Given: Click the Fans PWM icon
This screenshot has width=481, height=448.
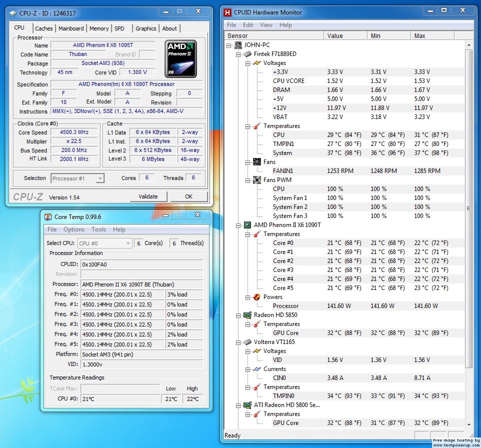Looking at the screenshot, I should coord(257,180).
